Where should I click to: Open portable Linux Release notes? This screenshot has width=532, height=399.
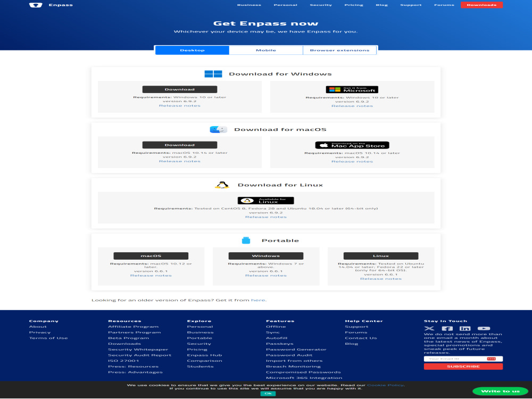[381, 279]
